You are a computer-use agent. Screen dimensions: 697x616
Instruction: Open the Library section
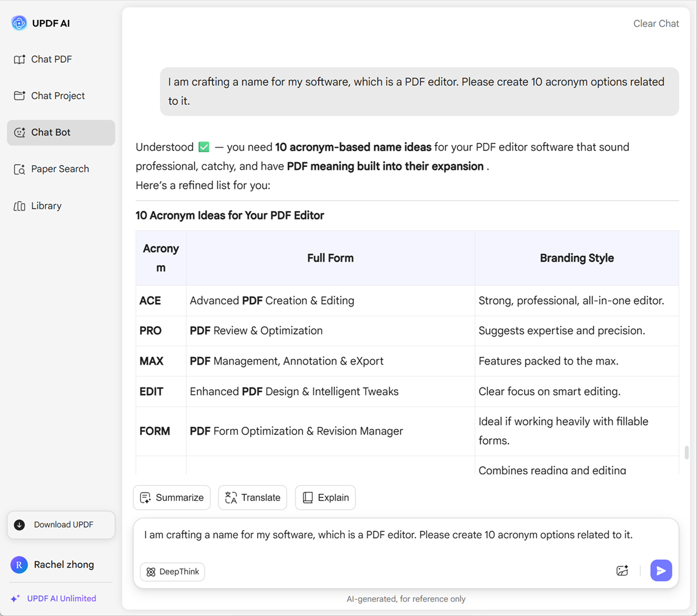tap(61, 206)
